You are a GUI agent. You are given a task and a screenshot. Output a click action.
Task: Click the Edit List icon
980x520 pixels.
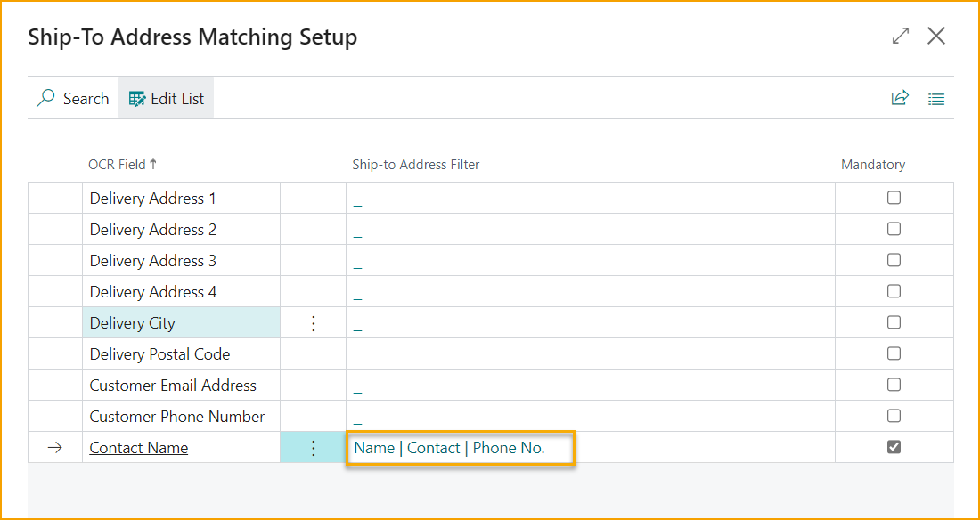137,98
